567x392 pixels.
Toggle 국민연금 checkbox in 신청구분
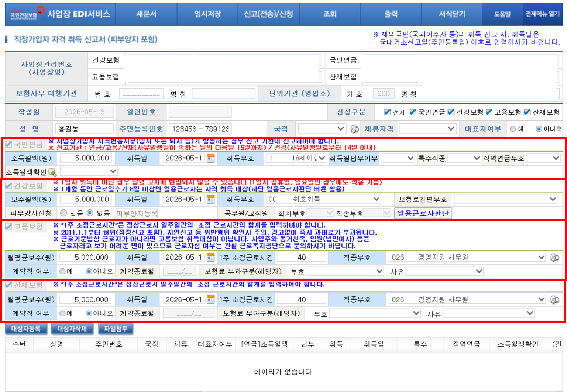click(413, 112)
